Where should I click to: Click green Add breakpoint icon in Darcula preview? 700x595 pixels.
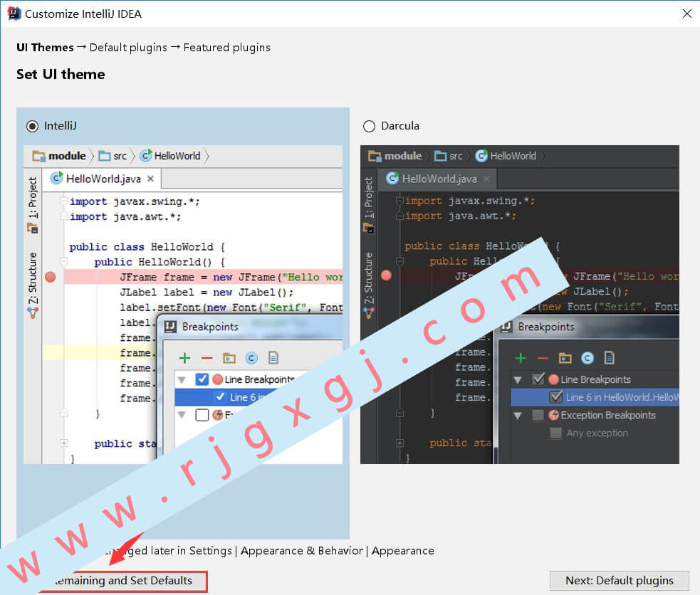tap(521, 358)
